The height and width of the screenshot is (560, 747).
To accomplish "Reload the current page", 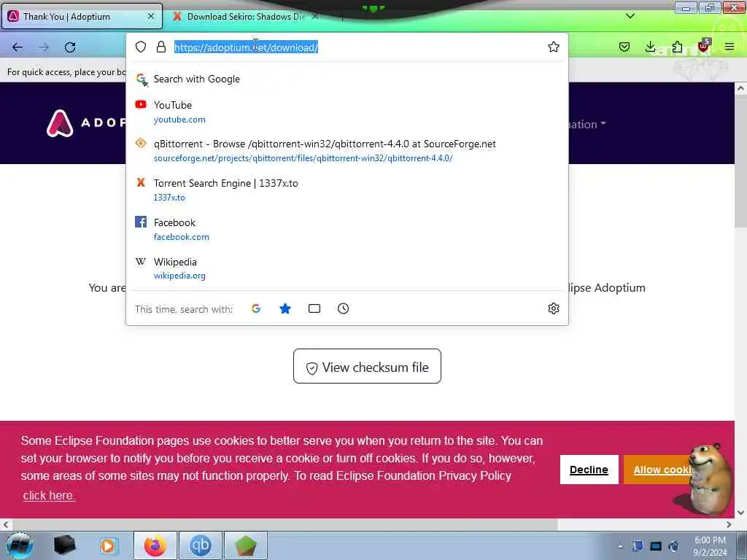I will click(x=70, y=47).
